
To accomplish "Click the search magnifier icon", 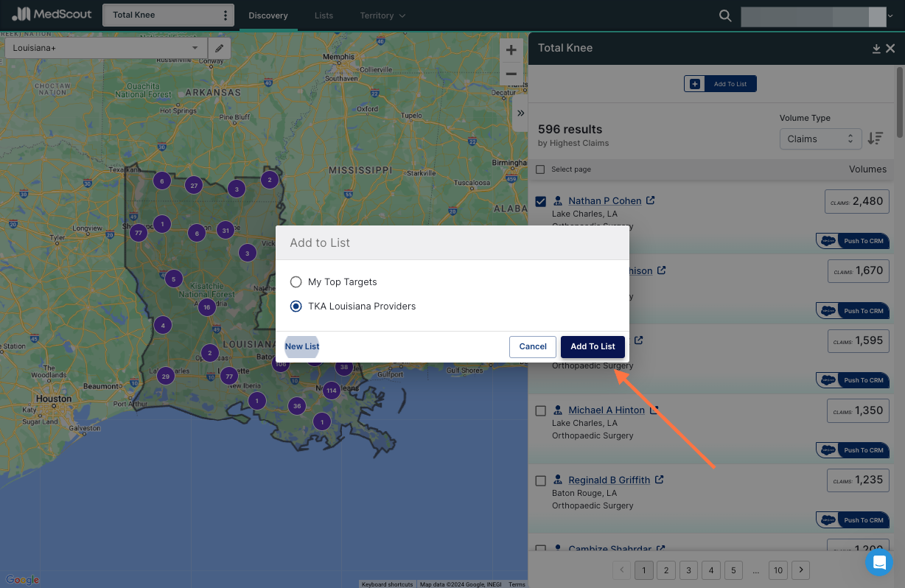I will (x=725, y=15).
